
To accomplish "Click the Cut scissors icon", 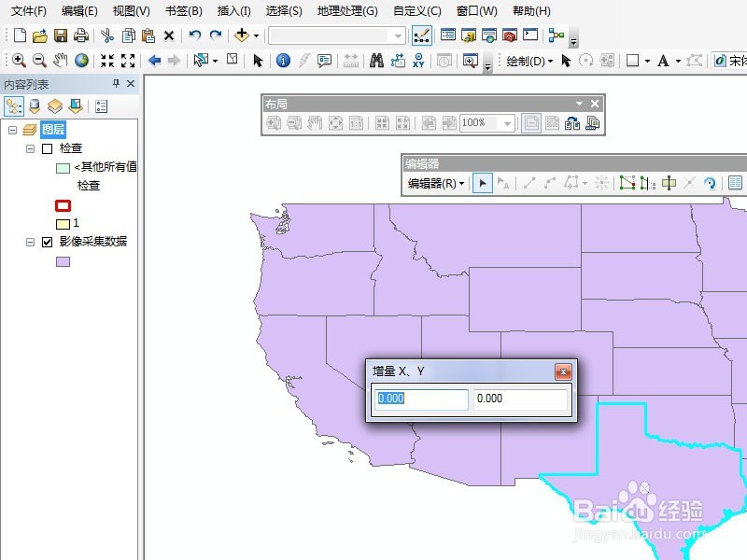I will [107, 35].
